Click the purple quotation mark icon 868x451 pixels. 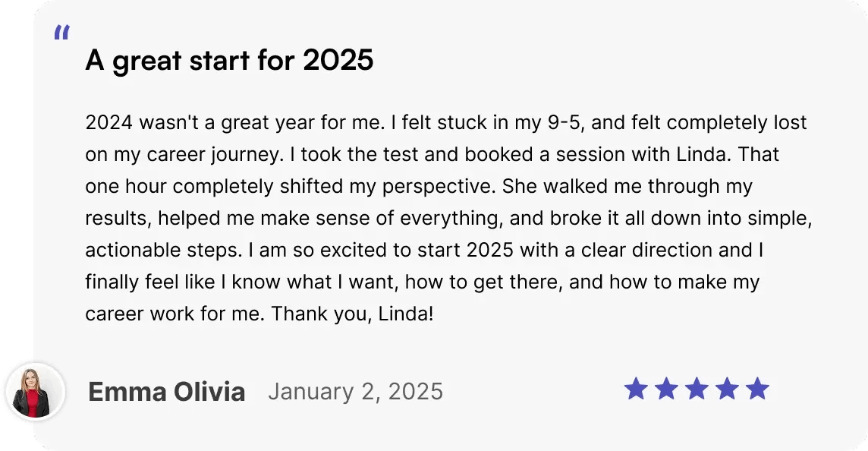coord(62,32)
